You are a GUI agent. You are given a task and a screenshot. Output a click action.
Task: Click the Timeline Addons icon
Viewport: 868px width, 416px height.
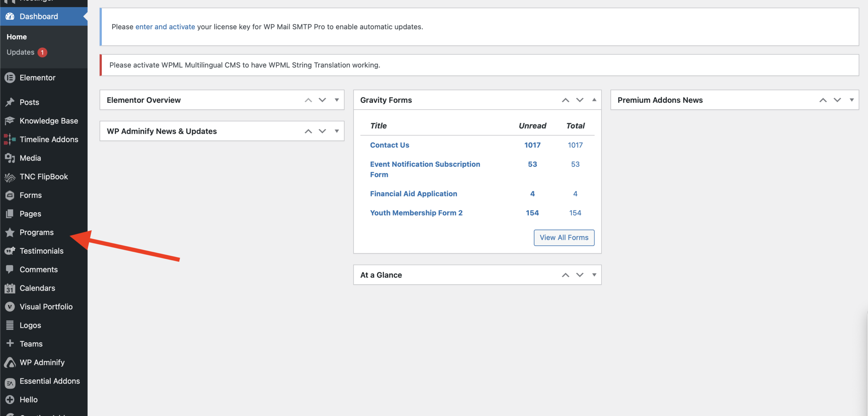pyautogui.click(x=10, y=139)
